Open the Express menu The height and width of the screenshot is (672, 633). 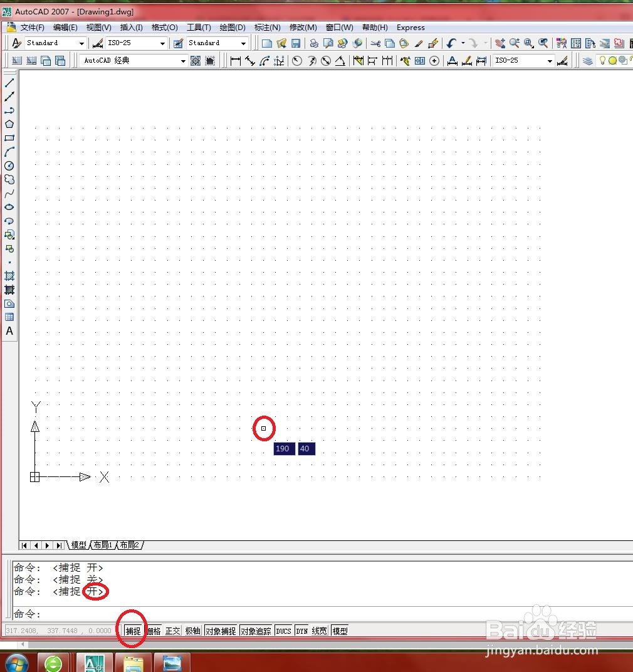(x=411, y=28)
